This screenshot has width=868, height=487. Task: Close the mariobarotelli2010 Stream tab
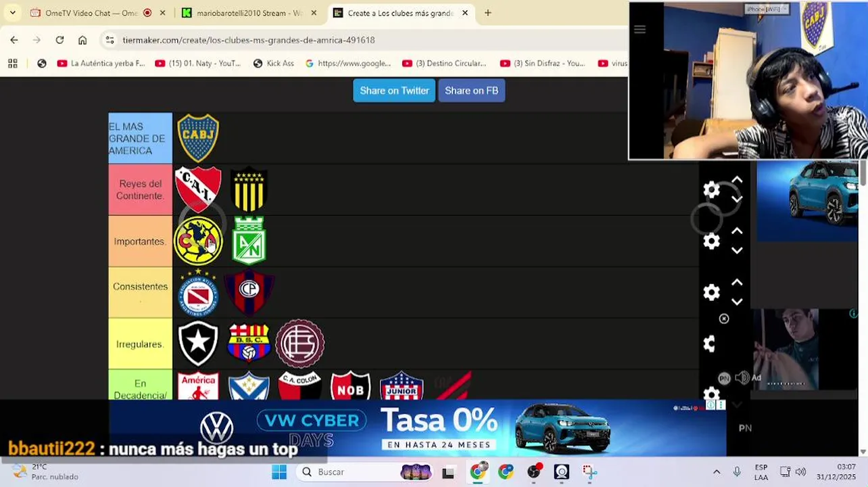click(x=314, y=13)
